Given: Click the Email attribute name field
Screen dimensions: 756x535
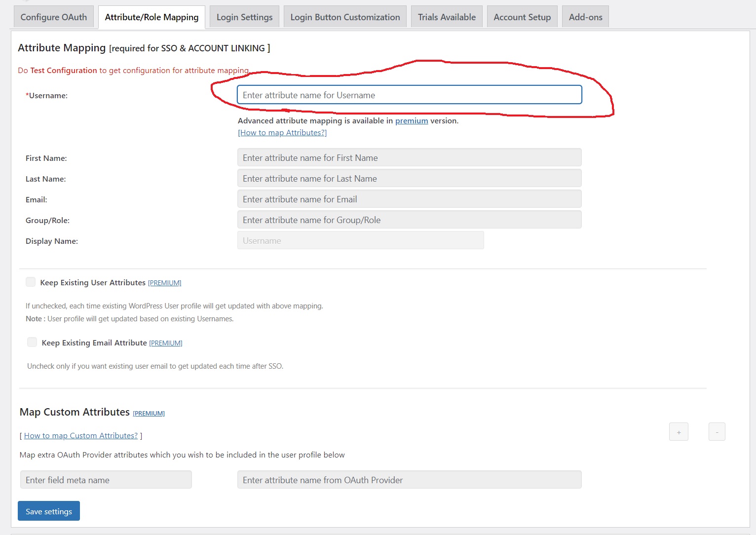Looking at the screenshot, I should 409,199.
